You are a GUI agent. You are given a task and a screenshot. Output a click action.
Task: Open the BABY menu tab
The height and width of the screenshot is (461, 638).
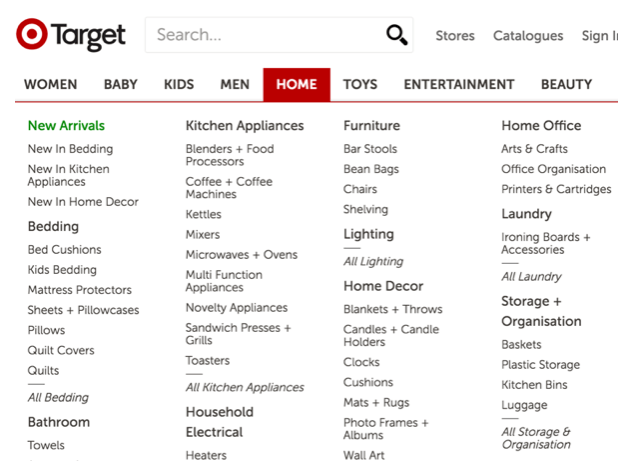click(x=120, y=84)
